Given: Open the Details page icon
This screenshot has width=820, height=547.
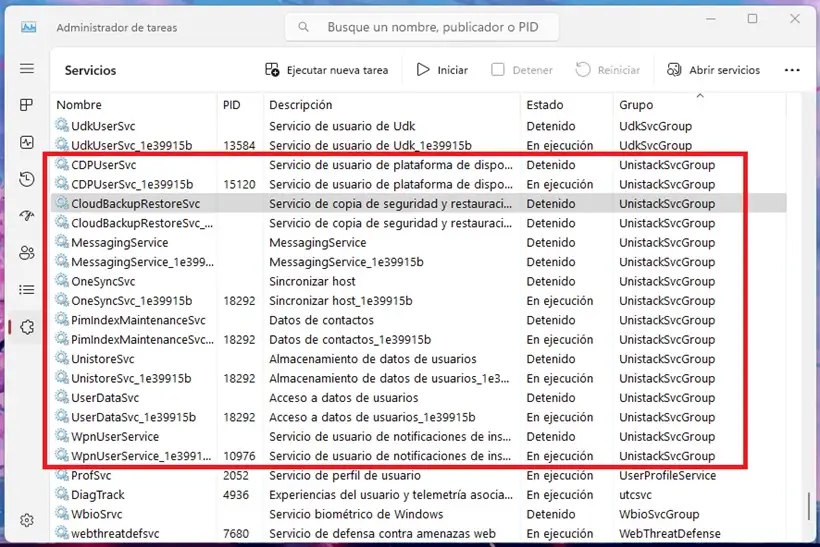Looking at the screenshot, I should click(27, 290).
